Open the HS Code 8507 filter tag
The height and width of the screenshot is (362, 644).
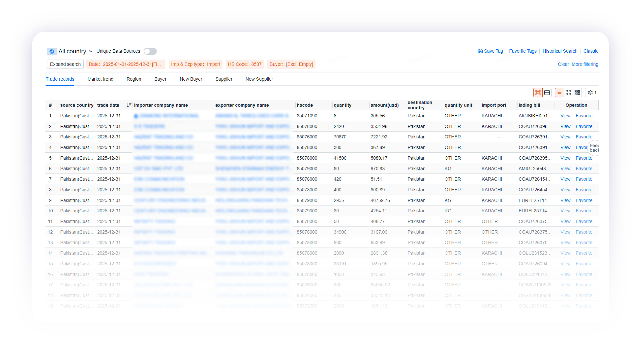pos(245,64)
